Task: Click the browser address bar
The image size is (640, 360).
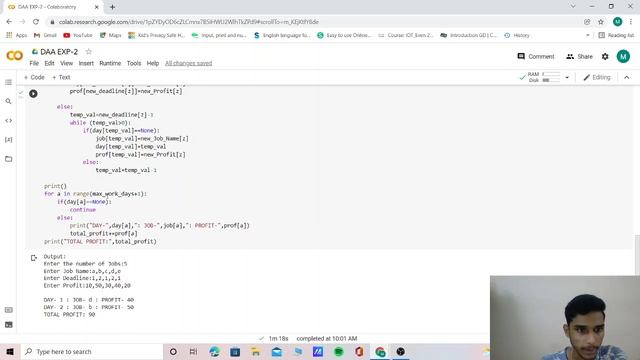Action: tap(314, 22)
